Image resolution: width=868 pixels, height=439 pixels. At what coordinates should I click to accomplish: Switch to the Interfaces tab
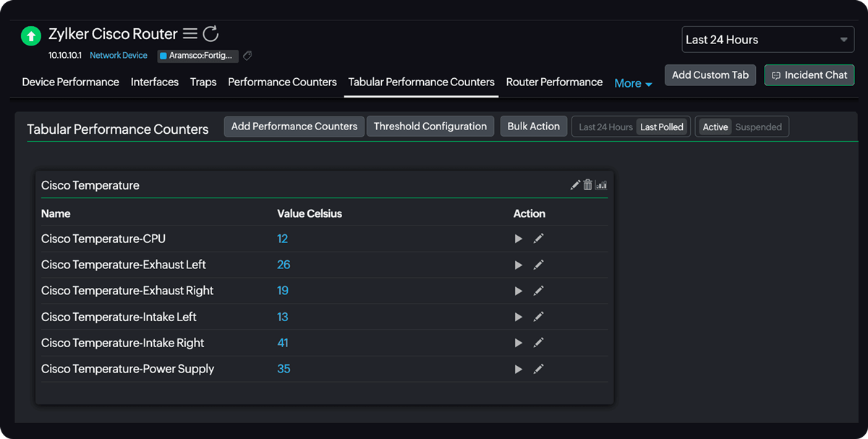(x=154, y=82)
